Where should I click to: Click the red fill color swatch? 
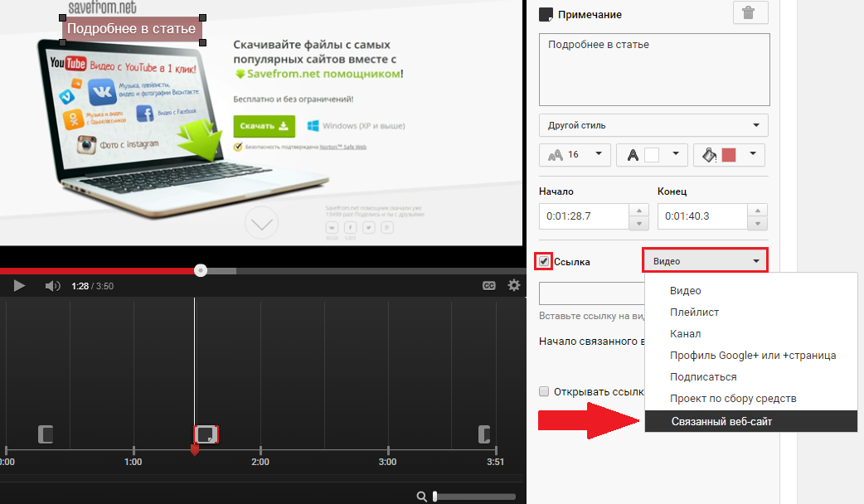729,155
